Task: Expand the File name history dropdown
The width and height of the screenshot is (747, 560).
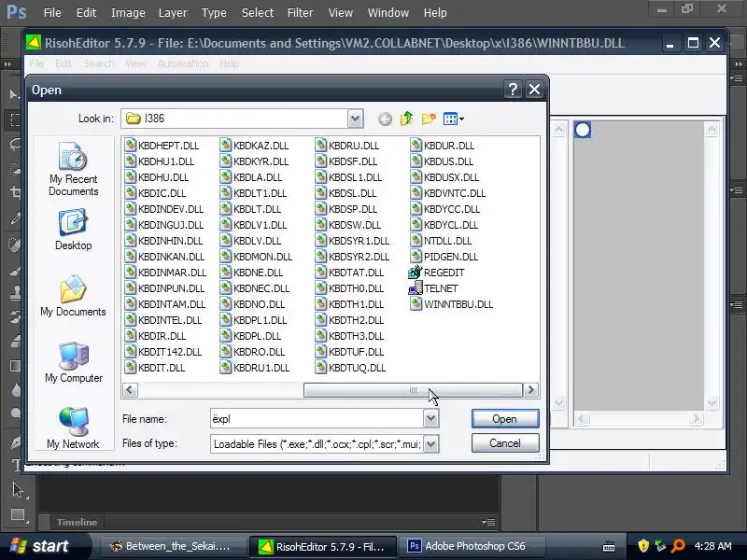Action: 430,418
